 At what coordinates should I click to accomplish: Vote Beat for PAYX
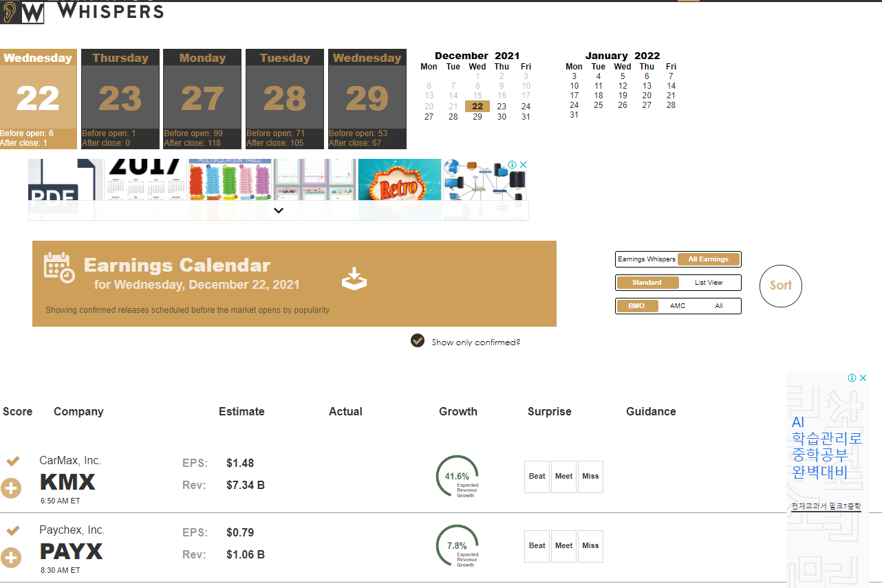tap(537, 546)
